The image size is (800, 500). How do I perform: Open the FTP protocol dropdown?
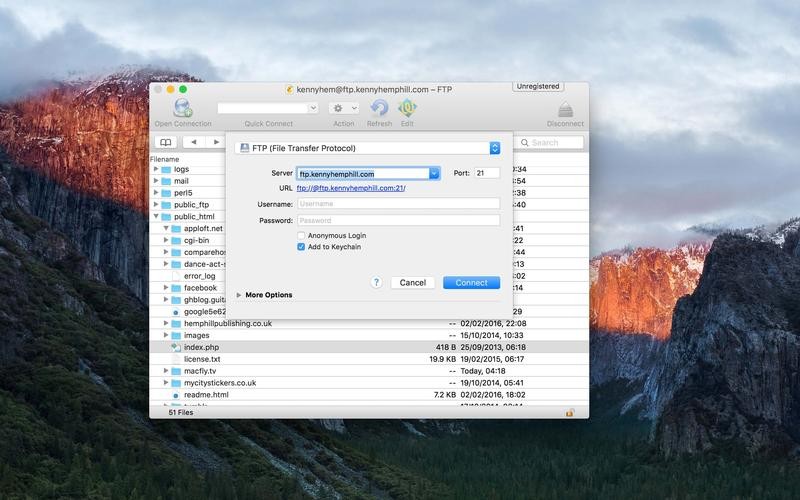click(494, 148)
